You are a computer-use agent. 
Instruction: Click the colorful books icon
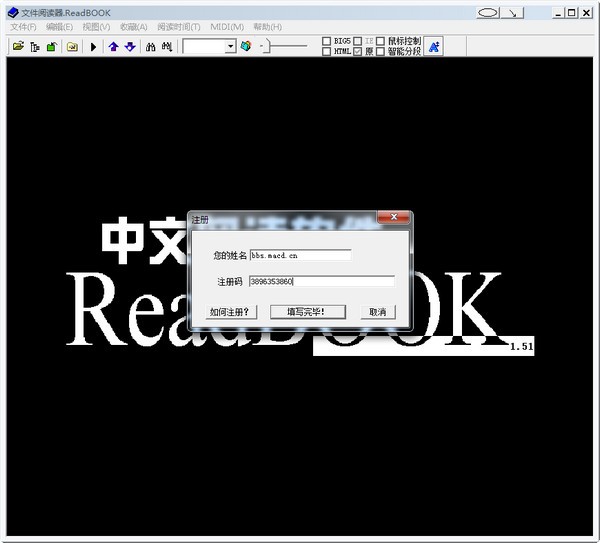click(246, 46)
